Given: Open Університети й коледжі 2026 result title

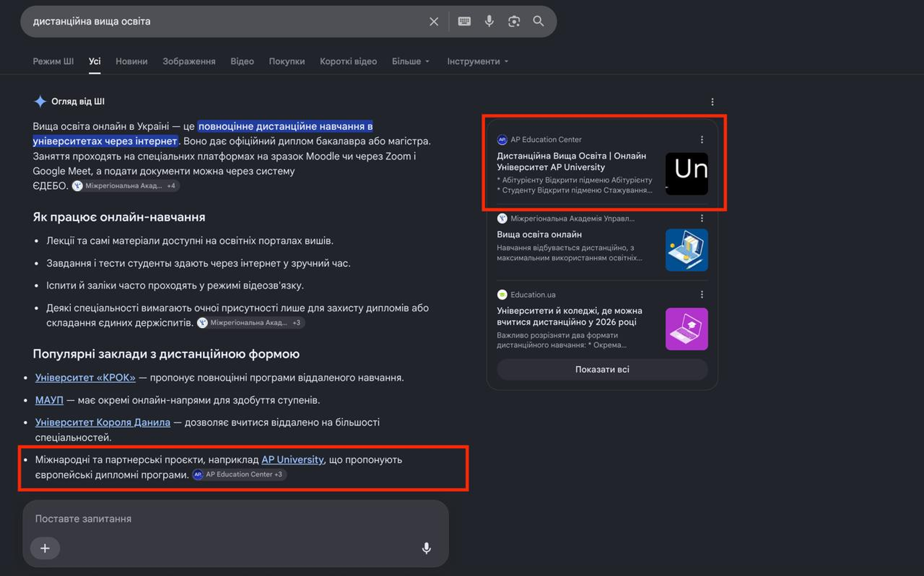Looking at the screenshot, I should tap(569, 316).
